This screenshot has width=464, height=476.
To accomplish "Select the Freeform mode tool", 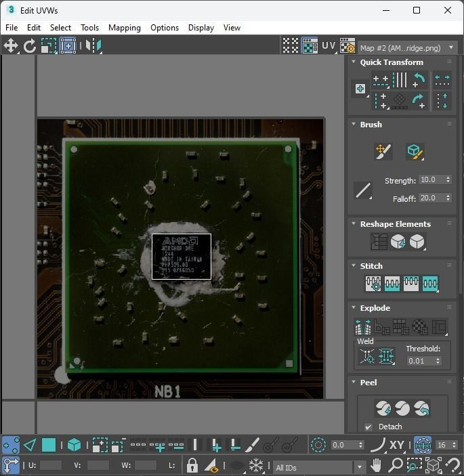I will pos(68,46).
